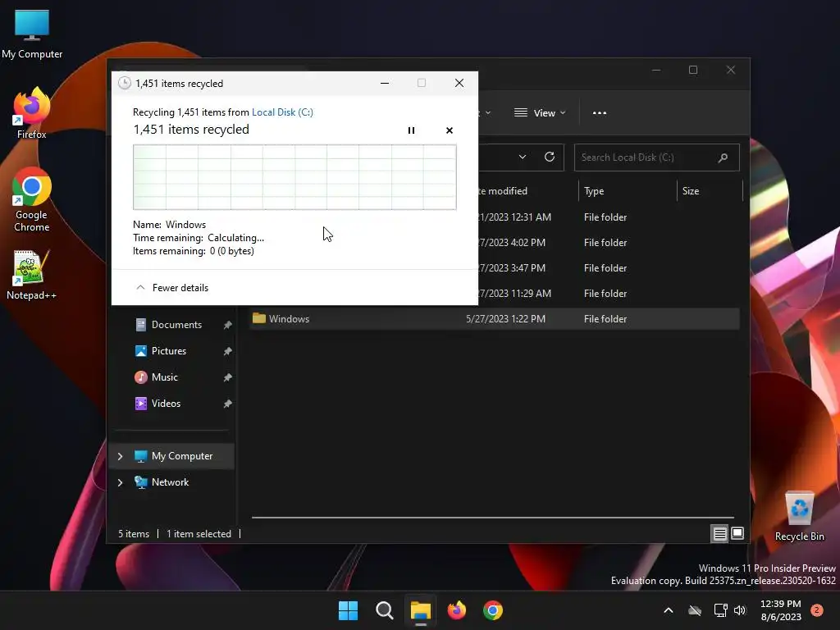Screen dimensions: 840x630
Task: Click '5 items' in status bar
Action: [x=134, y=534]
